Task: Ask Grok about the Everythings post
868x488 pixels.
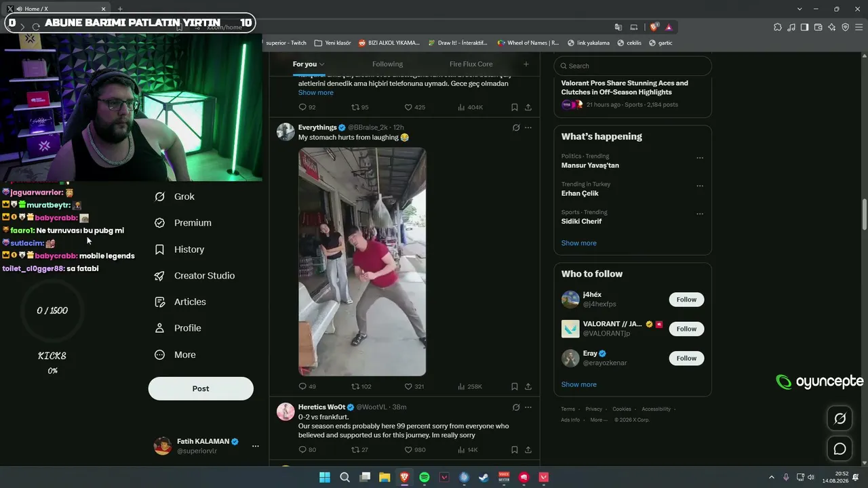Action: click(516, 127)
